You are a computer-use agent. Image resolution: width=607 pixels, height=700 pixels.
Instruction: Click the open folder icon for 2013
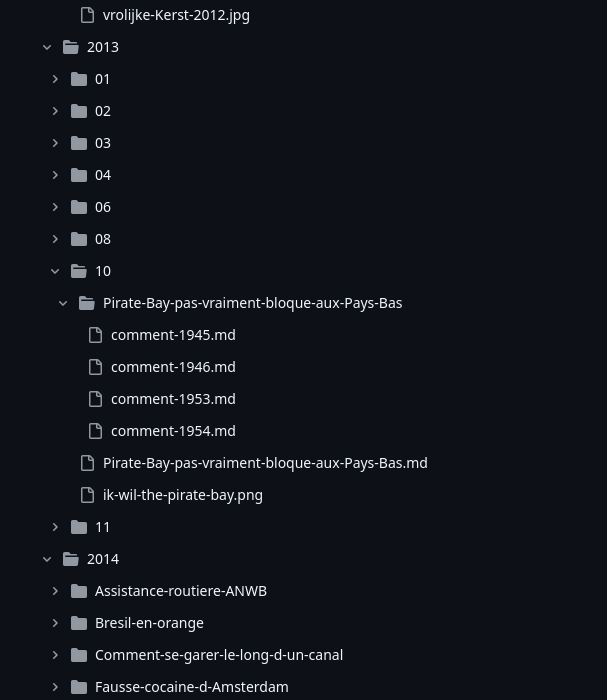pyautogui.click(x=71, y=47)
